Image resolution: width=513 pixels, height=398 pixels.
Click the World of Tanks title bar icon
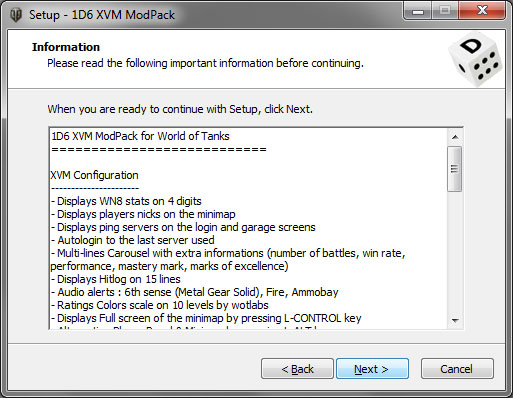click(x=16, y=15)
